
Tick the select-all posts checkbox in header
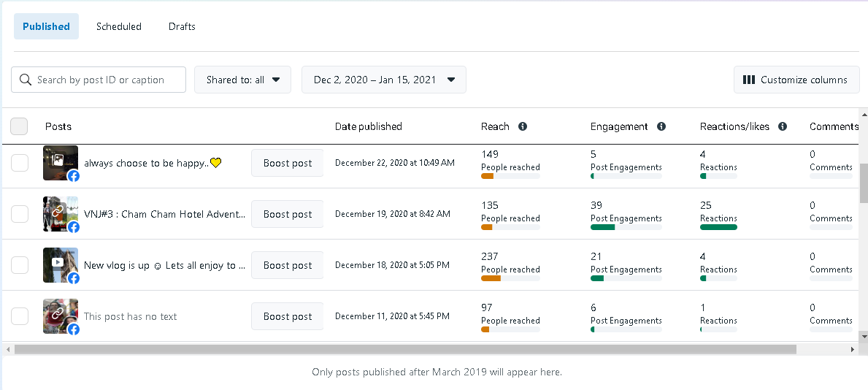click(x=20, y=126)
